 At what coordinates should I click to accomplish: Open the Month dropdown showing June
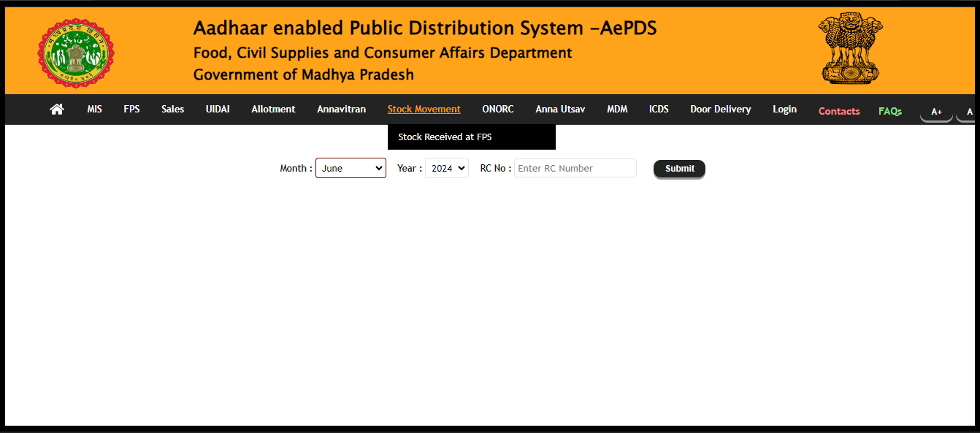pos(351,168)
